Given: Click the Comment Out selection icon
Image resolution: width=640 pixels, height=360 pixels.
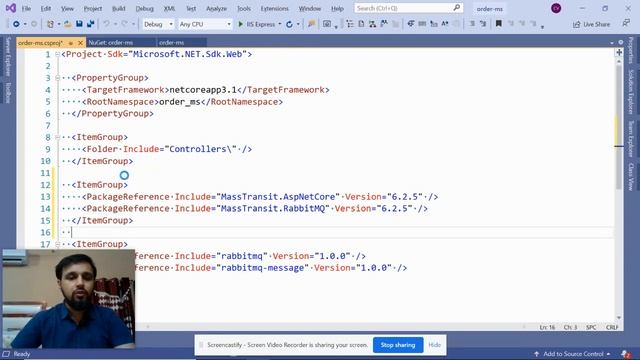Looking at the screenshot, I should coord(472,24).
